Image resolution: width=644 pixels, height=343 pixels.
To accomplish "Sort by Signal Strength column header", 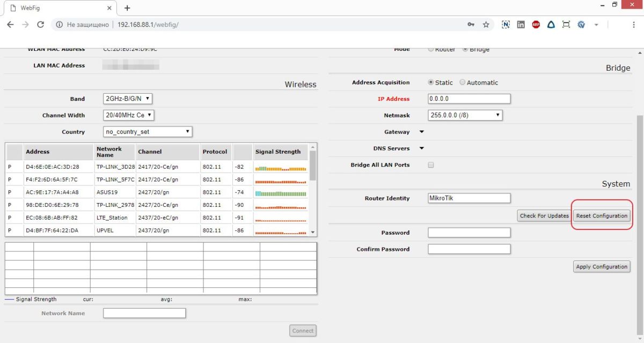I will click(x=280, y=152).
